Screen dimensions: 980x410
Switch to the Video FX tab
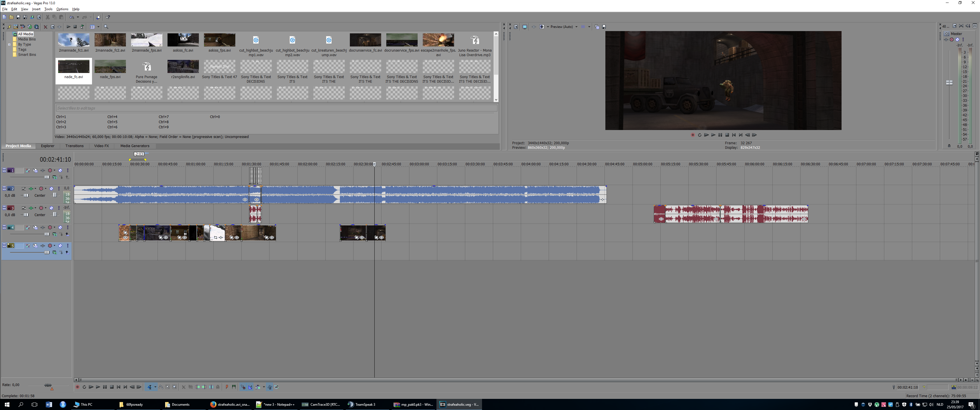coord(102,146)
